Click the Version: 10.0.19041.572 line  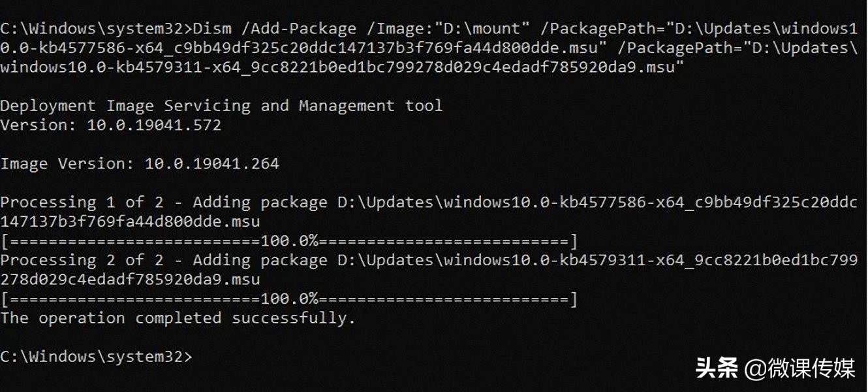(111, 125)
